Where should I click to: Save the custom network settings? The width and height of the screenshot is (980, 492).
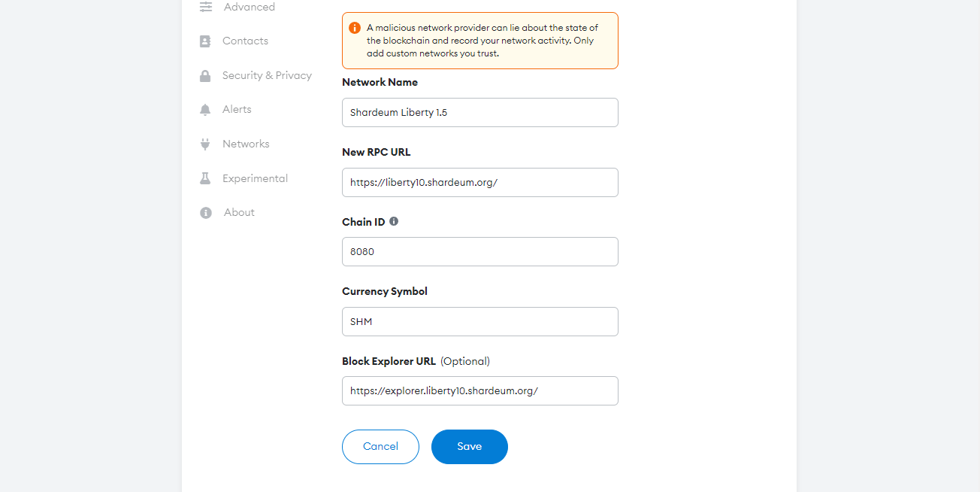(x=469, y=447)
